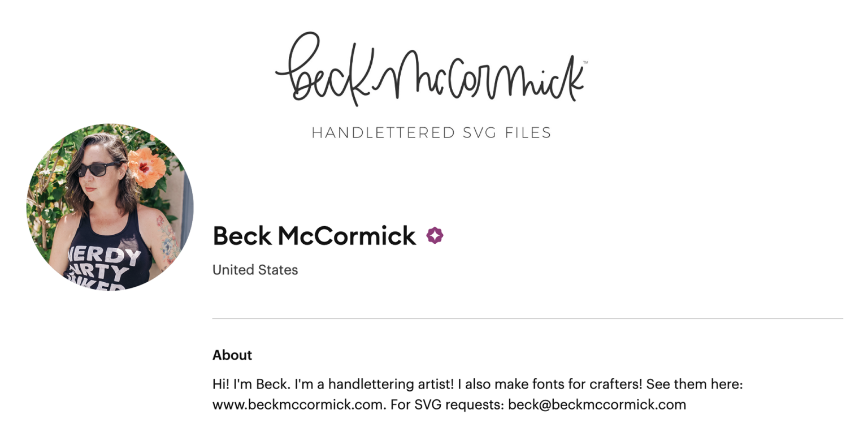The width and height of the screenshot is (868, 440).
Task: Click the United States location text
Action: pyautogui.click(x=255, y=270)
